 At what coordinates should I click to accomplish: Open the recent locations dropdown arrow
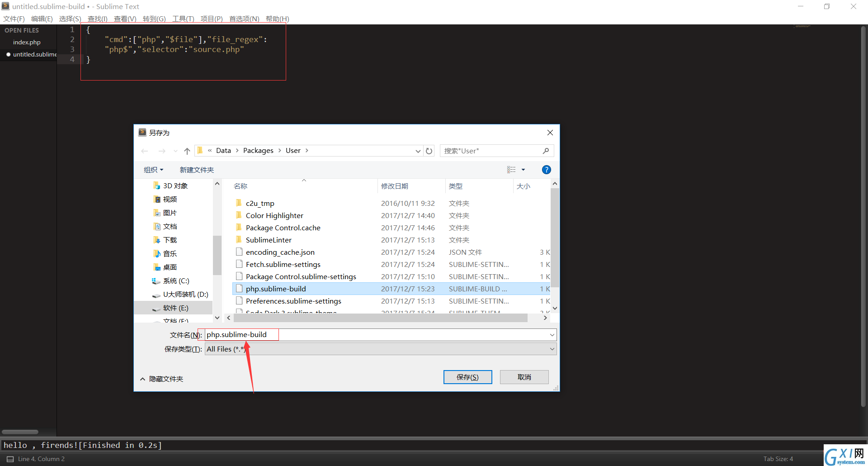click(175, 151)
